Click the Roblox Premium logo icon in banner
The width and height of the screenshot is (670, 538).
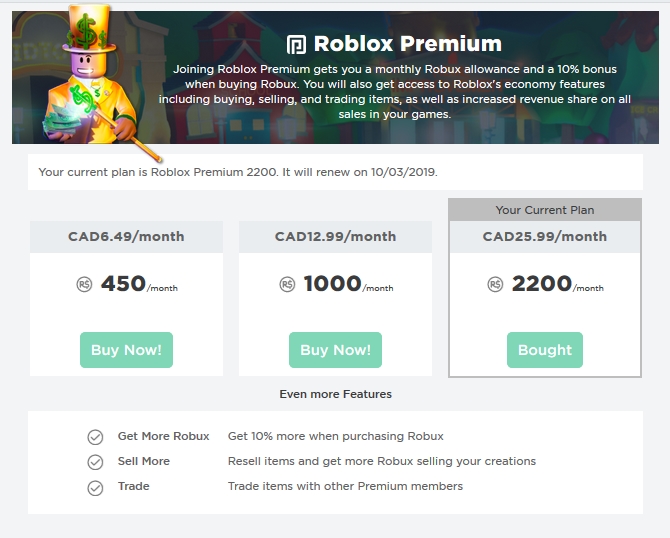(x=296, y=45)
